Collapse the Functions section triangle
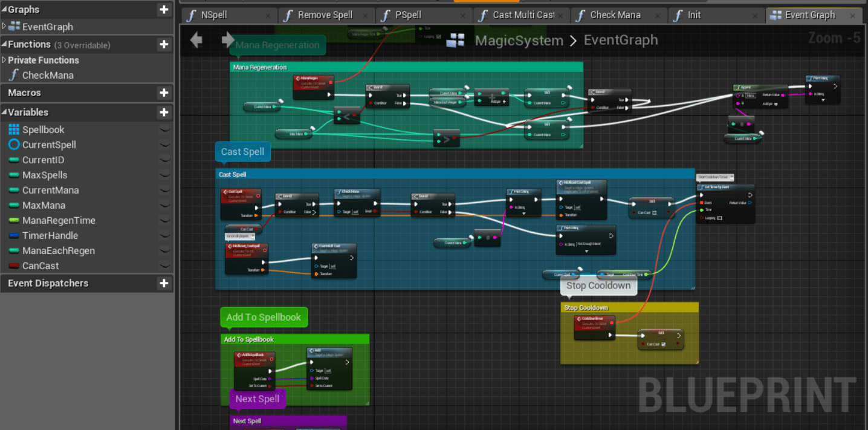Screen dimensions: 868x430 [x=4, y=45]
